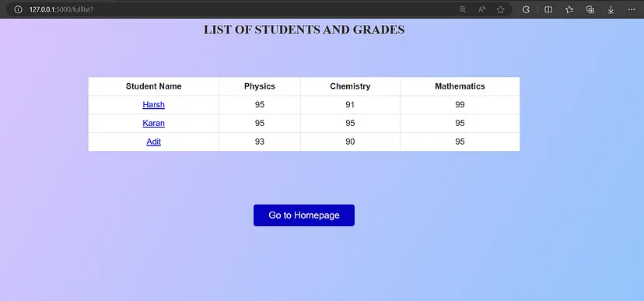Select Adit's Mathematics grade 95
The height and width of the screenshot is (301, 644).
pos(460,142)
